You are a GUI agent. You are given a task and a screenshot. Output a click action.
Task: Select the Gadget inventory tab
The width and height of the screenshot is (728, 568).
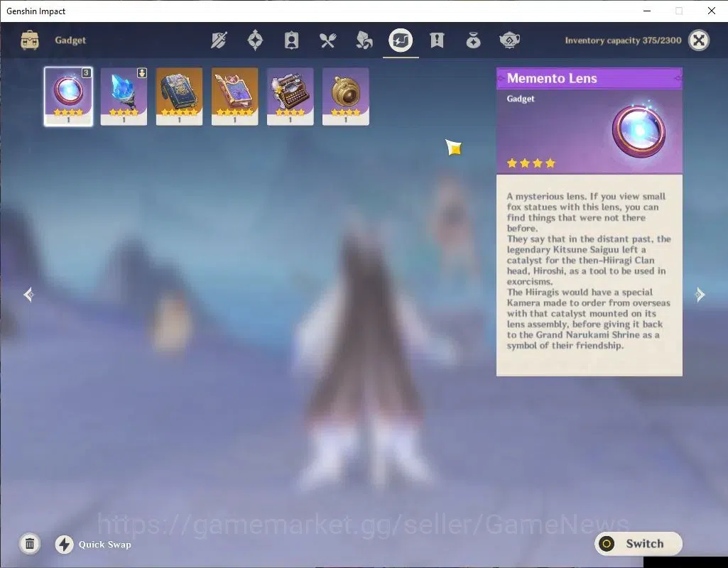[x=401, y=40]
